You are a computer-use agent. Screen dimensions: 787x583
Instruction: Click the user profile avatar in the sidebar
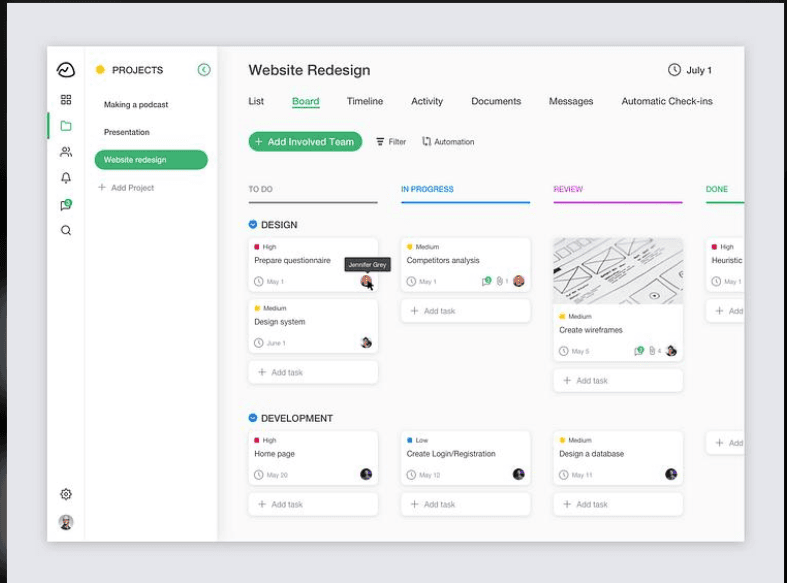click(66, 522)
